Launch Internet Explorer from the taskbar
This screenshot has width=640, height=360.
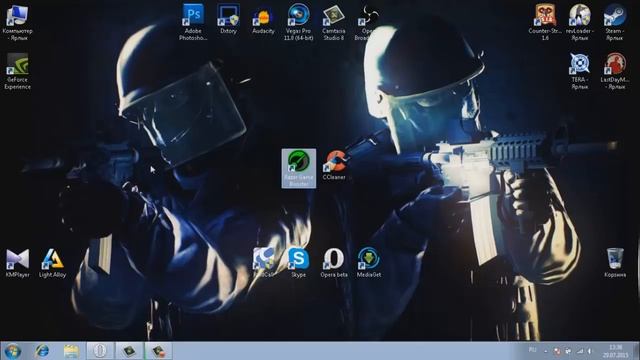[x=42, y=351]
